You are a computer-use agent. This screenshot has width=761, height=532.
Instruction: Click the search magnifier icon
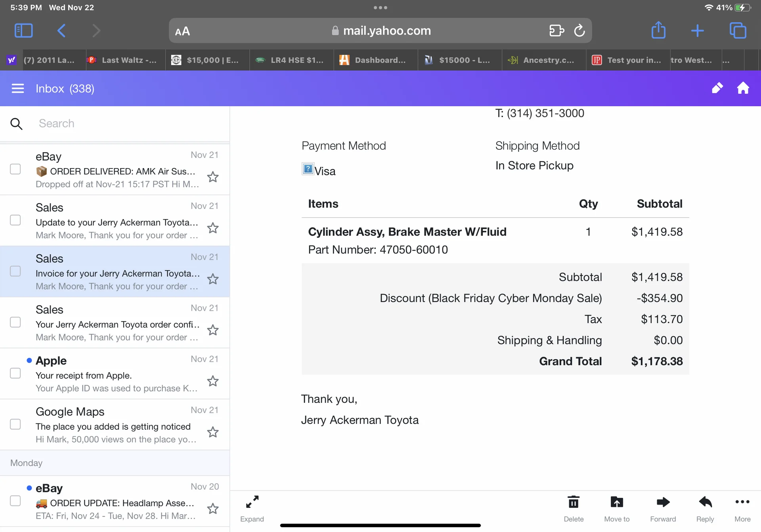[x=16, y=124]
